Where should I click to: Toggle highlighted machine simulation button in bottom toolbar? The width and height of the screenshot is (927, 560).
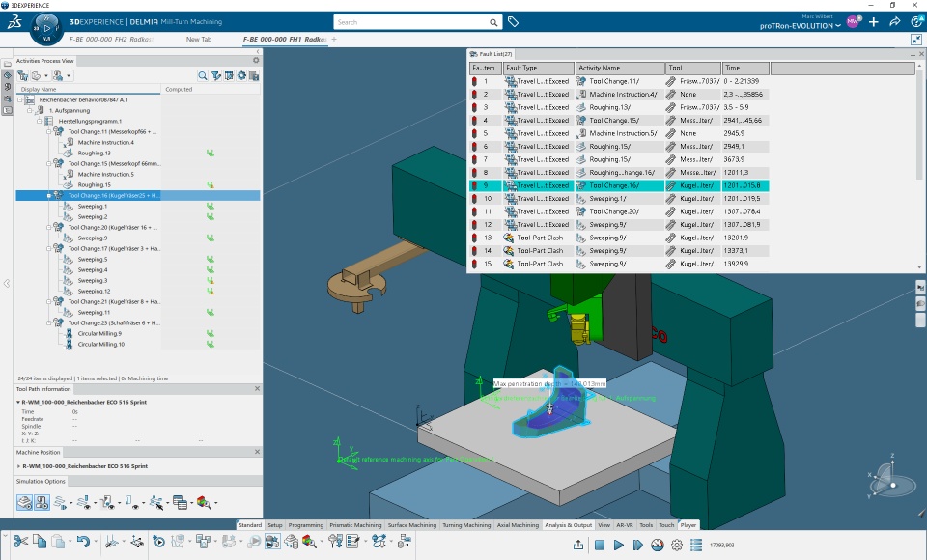tap(272, 541)
